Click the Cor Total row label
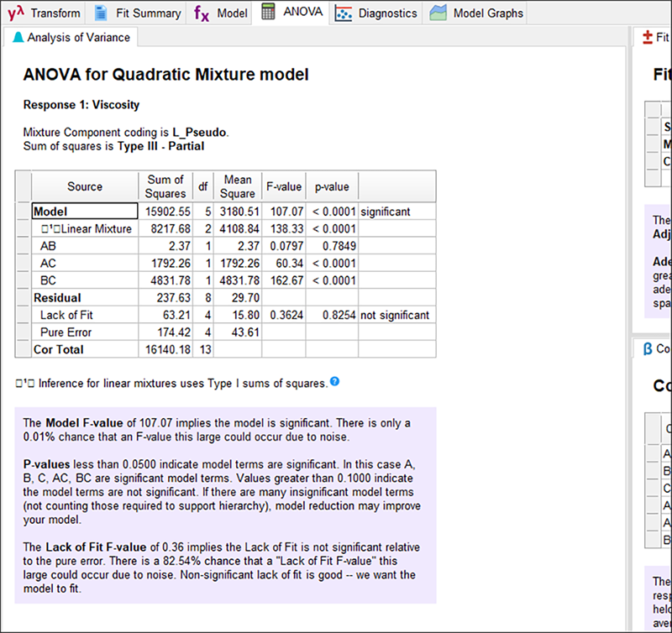Viewport: 672px width, 633px height. [x=58, y=348]
